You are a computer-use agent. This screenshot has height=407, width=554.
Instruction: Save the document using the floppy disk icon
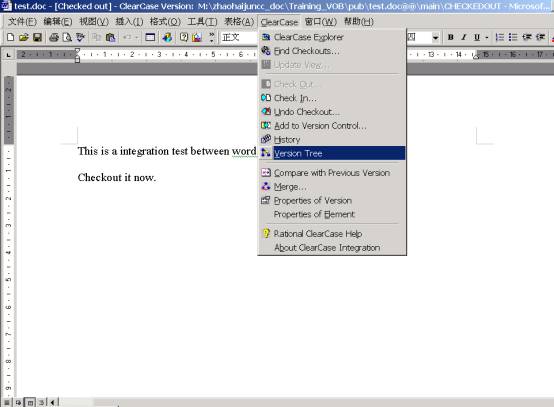click(37, 37)
